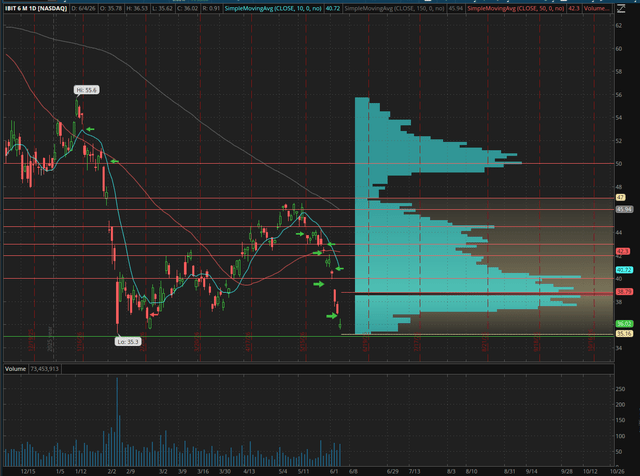Click the 6/29 date on the time axis
Viewport: 640px width, 476px height.
[393, 472]
